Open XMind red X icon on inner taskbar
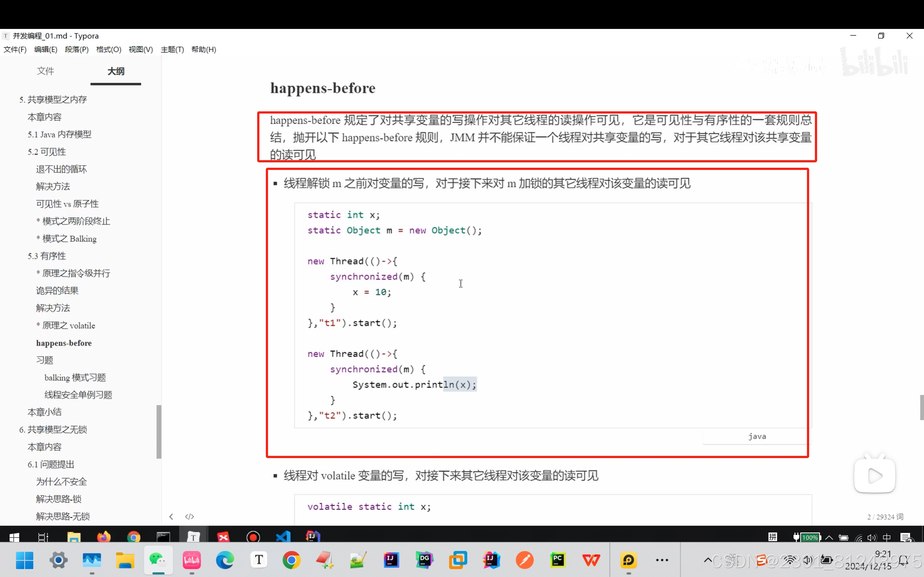This screenshot has width=924, height=577. click(223, 537)
